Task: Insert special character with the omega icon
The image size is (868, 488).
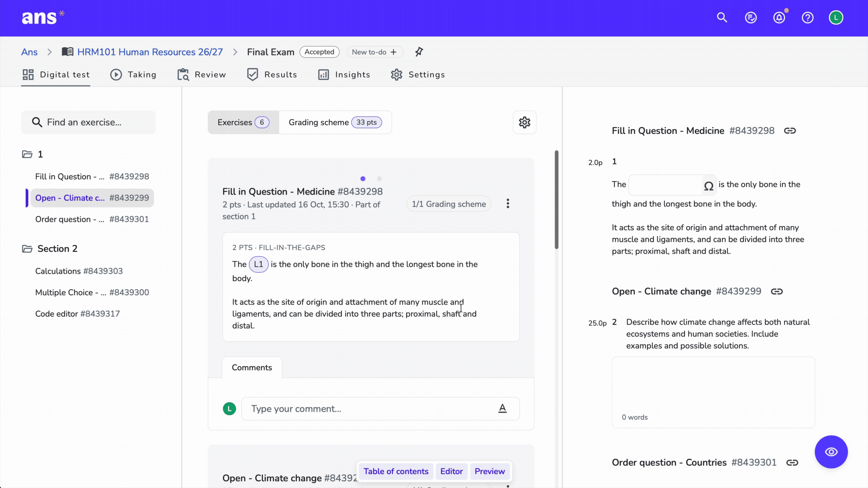Action: (x=709, y=186)
